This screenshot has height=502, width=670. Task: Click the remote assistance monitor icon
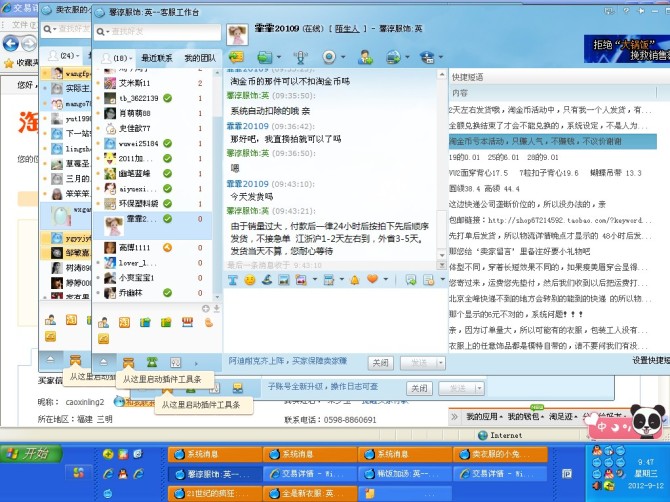[393, 57]
